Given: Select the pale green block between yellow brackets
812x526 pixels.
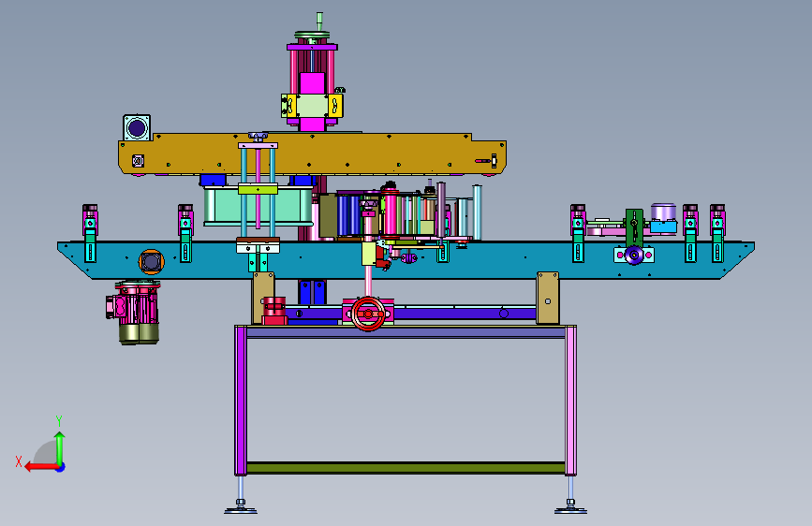Looking at the screenshot, I should [x=312, y=106].
